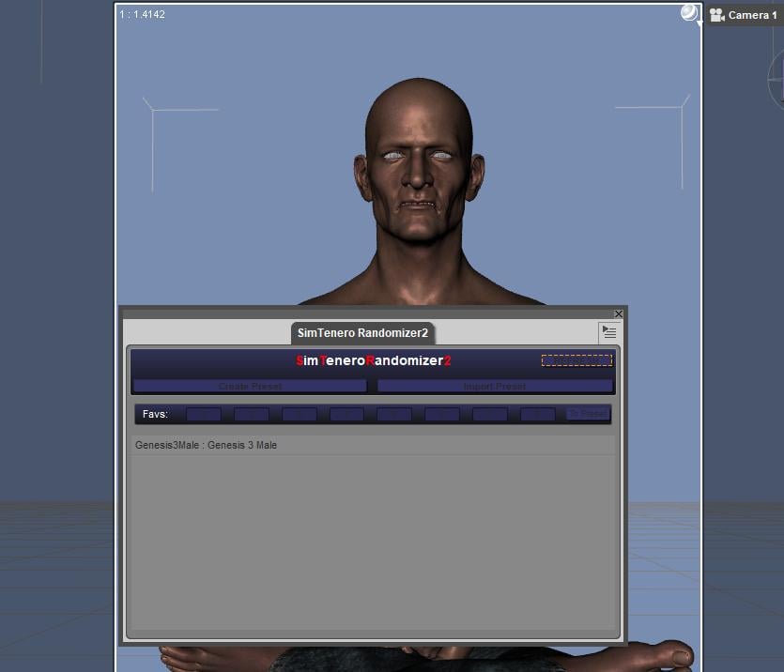
Task: Click the dashed-outline button in Randomizer header
Action: pyautogui.click(x=576, y=360)
